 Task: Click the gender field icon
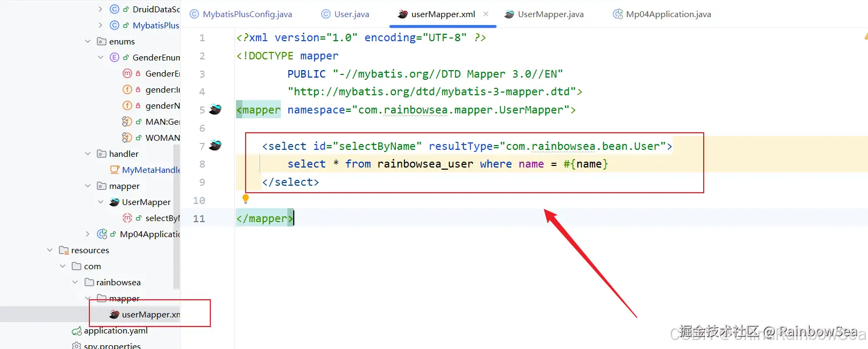[x=127, y=89]
